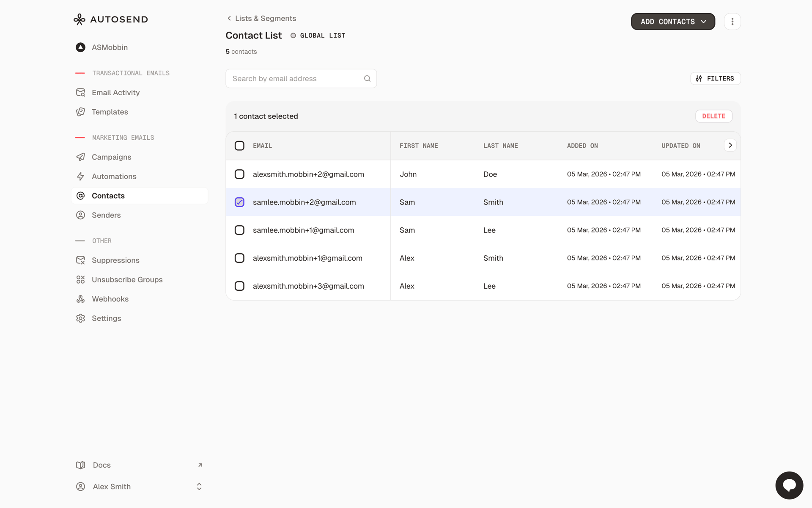Image resolution: width=812 pixels, height=508 pixels.
Task: Click the back chevron beside Lists & Segments
Action: click(229, 18)
